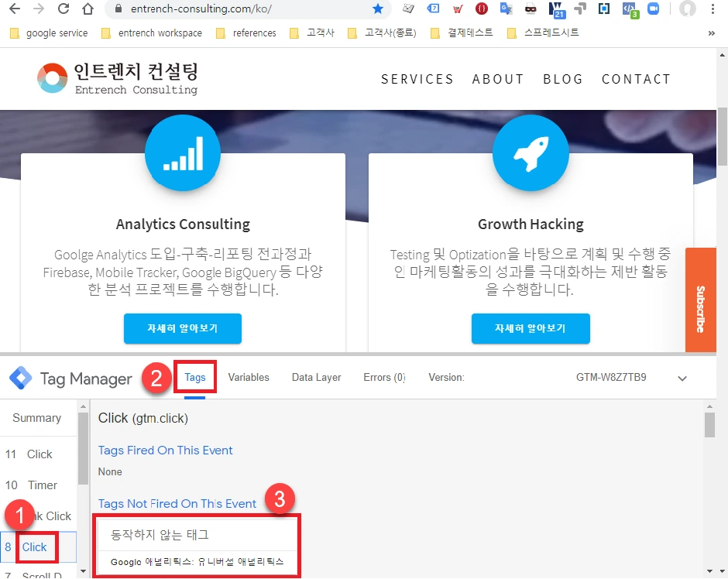Open the BLOG navigation item
The image size is (728, 579).
563,79
